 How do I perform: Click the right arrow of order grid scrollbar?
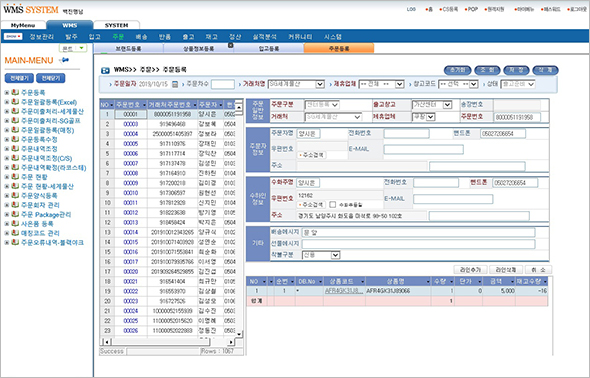coord(231,342)
